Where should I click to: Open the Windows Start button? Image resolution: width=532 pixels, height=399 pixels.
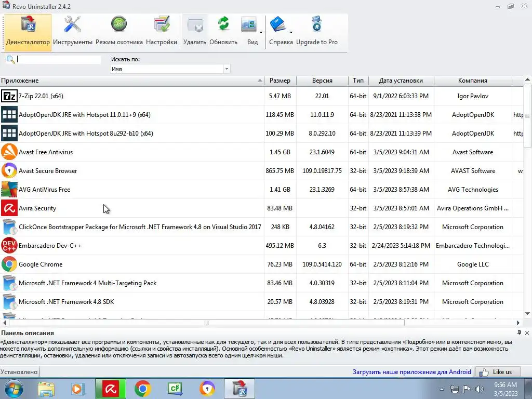(14, 389)
